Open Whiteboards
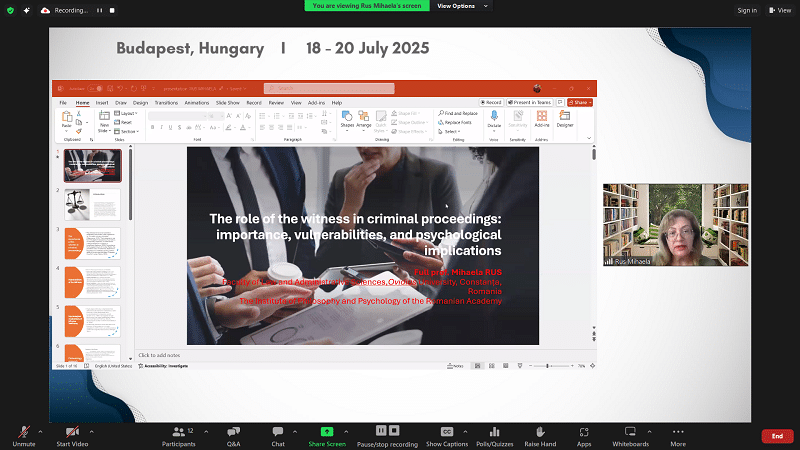Image resolution: width=800 pixels, height=450 pixels. click(x=630, y=434)
